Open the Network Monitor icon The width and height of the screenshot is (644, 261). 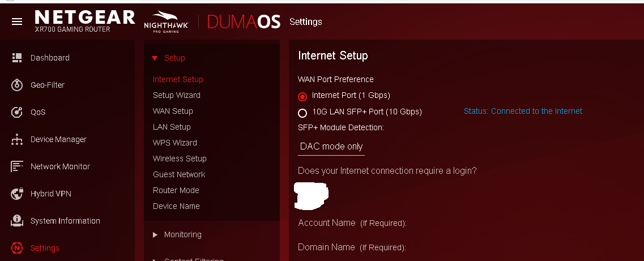(17, 166)
